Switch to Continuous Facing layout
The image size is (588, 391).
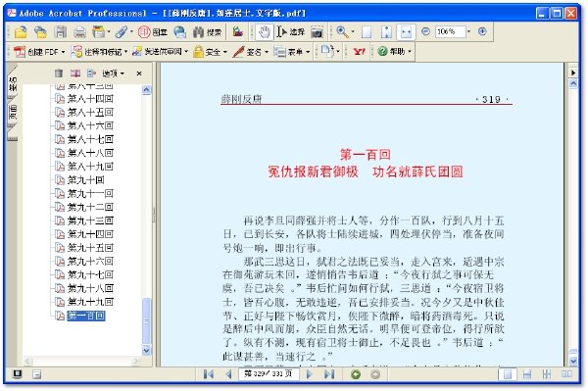tap(547, 374)
